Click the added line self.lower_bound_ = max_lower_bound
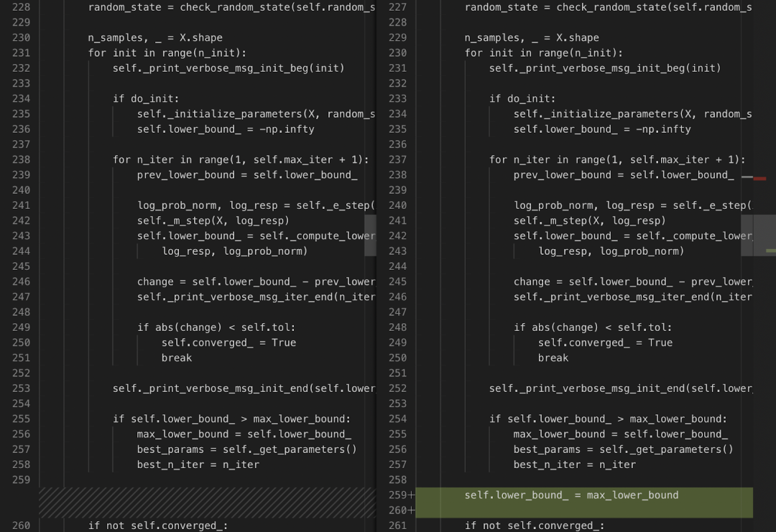 pos(571,495)
